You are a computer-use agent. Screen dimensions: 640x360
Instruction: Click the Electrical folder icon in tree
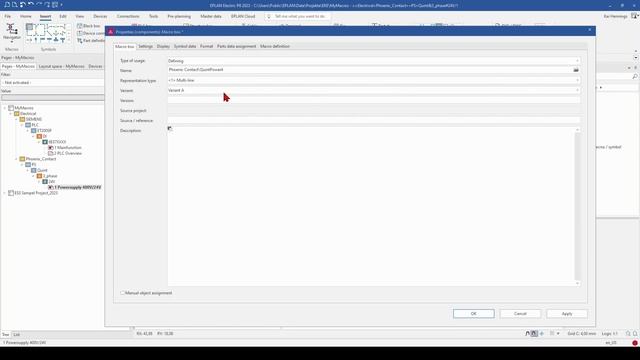[x=17, y=114]
